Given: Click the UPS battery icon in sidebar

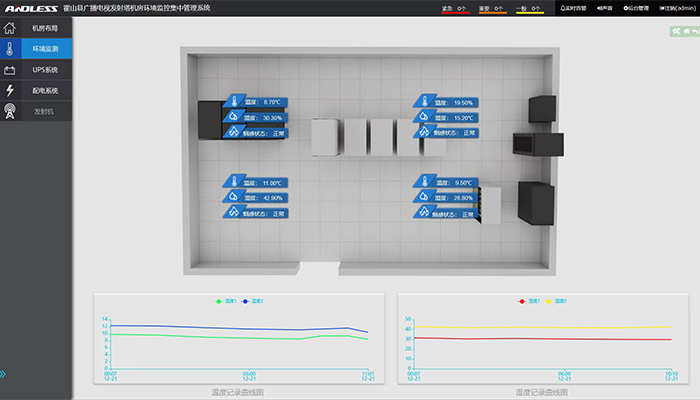Looking at the screenshot, I should [10, 70].
